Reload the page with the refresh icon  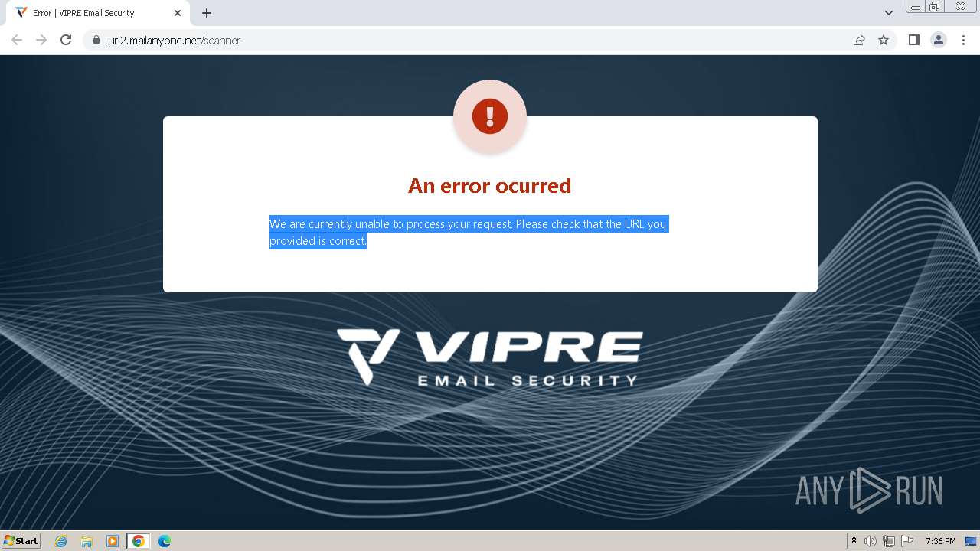[66, 40]
